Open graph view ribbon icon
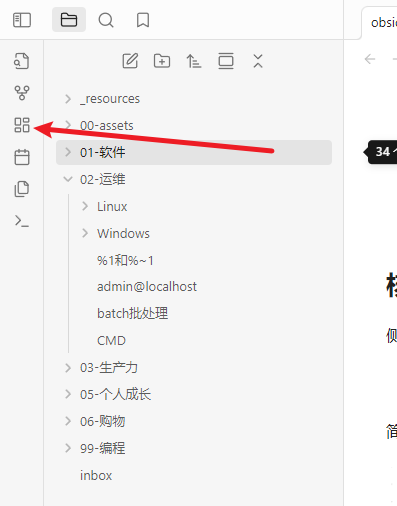This screenshot has width=397, height=506. (22, 93)
